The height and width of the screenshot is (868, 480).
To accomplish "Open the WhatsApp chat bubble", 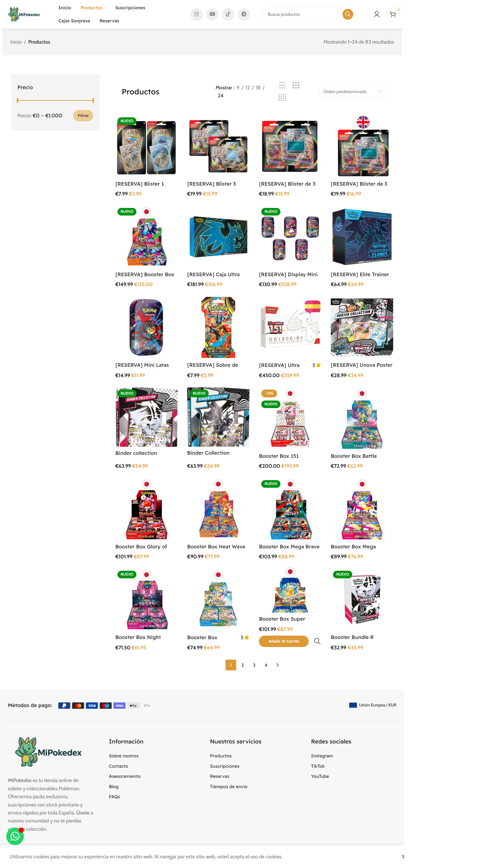I will pyautogui.click(x=15, y=836).
